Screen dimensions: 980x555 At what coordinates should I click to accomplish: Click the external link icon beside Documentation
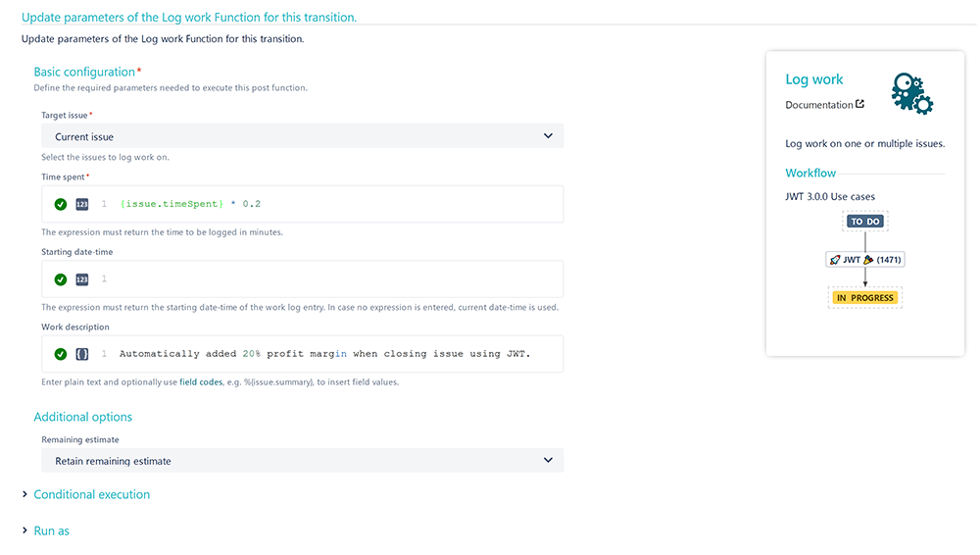[860, 104]
